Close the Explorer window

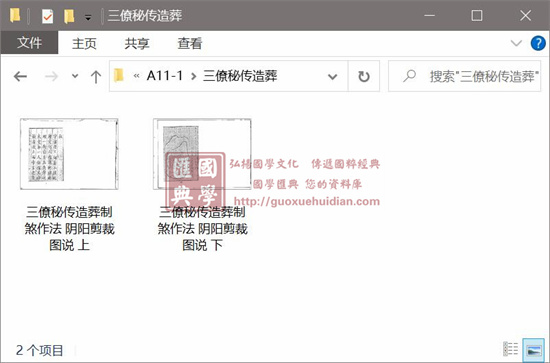click(x=525, y=15)
